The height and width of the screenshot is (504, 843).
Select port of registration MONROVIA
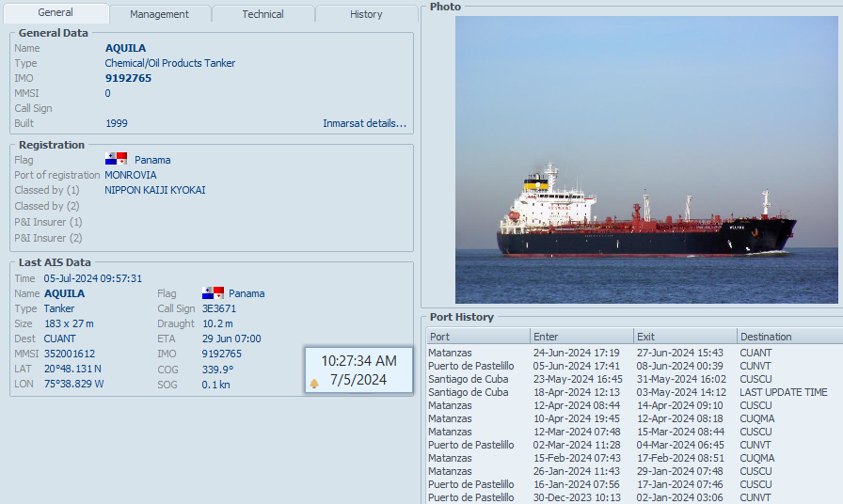pos(131,175)
